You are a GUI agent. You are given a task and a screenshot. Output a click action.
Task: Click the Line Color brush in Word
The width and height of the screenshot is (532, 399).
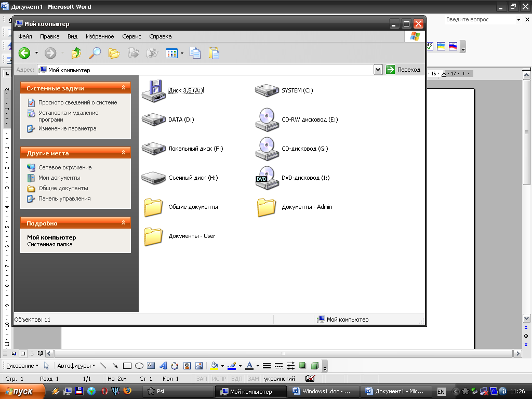tap(232, 366)
